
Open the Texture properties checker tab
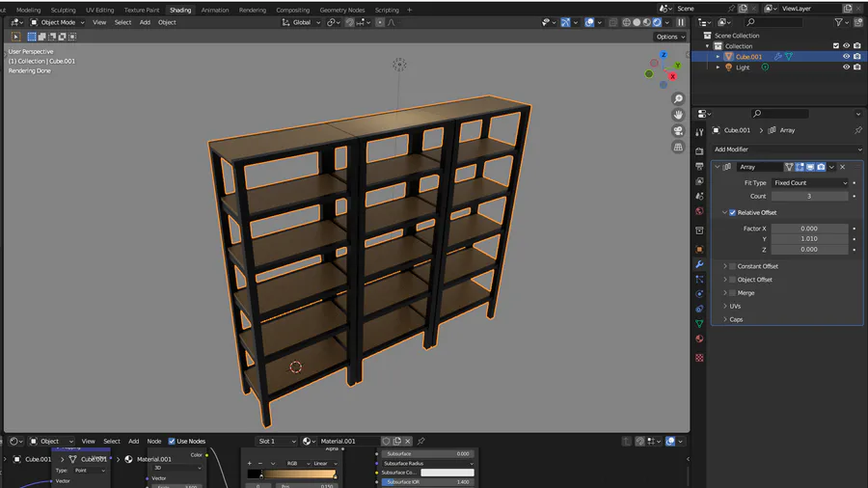coord(699,358)
